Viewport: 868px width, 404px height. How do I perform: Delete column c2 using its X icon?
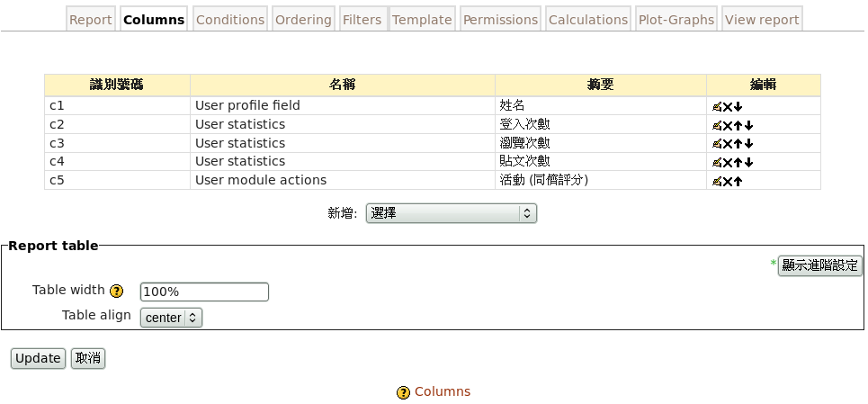coord(728,125)
